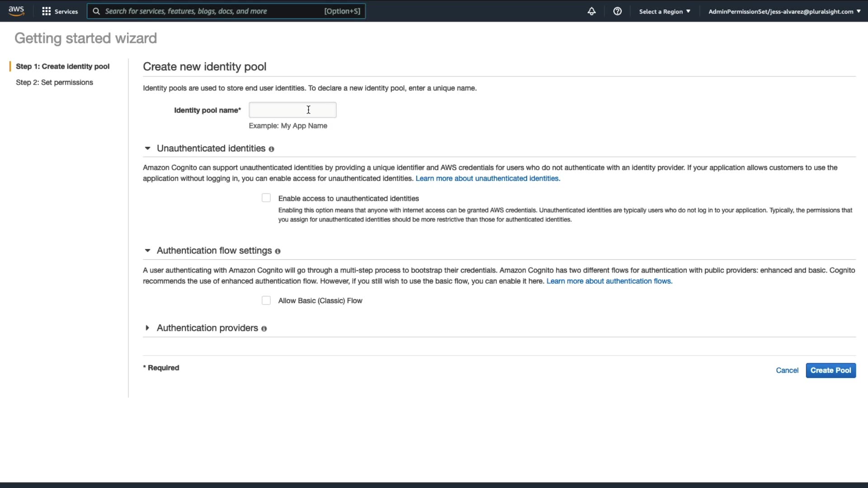Click info icon beside Authentication providers

point(264,329)
